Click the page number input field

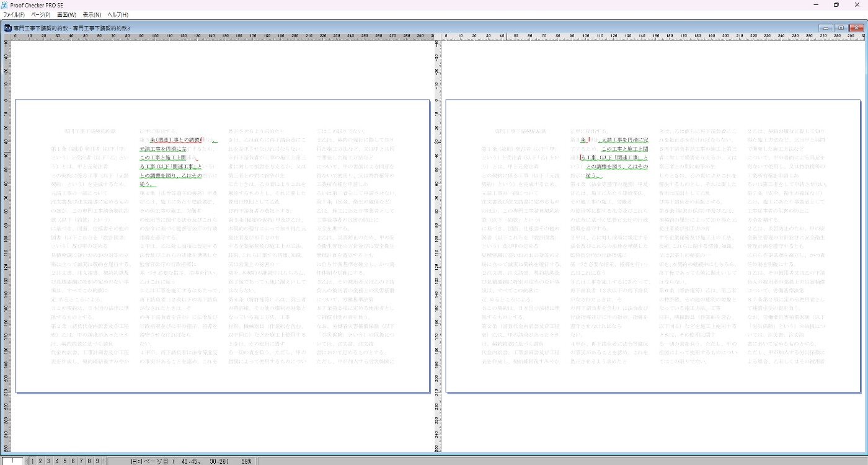pos(12,461)
